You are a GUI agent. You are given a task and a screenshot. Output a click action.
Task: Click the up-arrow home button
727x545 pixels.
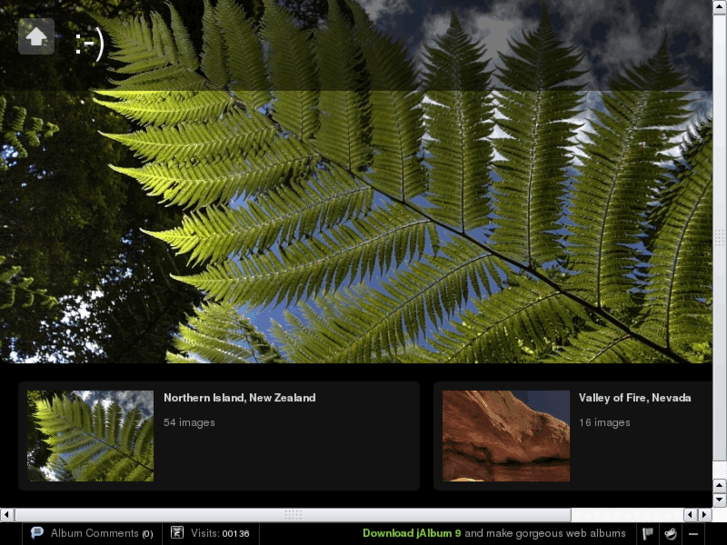36,37
